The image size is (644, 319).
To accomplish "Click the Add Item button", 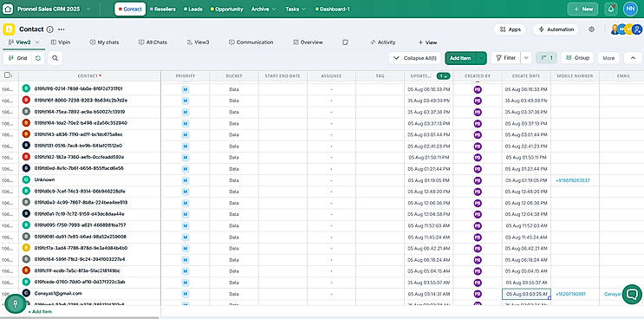I will [x=460, y=58].
